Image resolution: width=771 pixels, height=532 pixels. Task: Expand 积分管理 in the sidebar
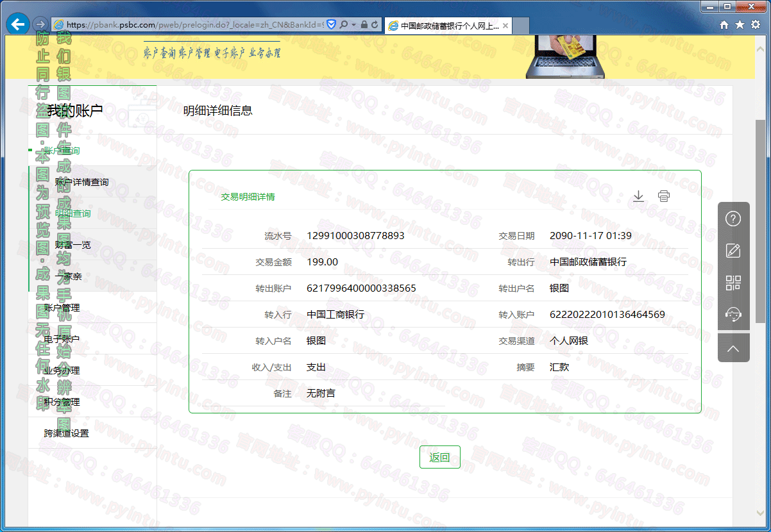click(x=62, y=402)
